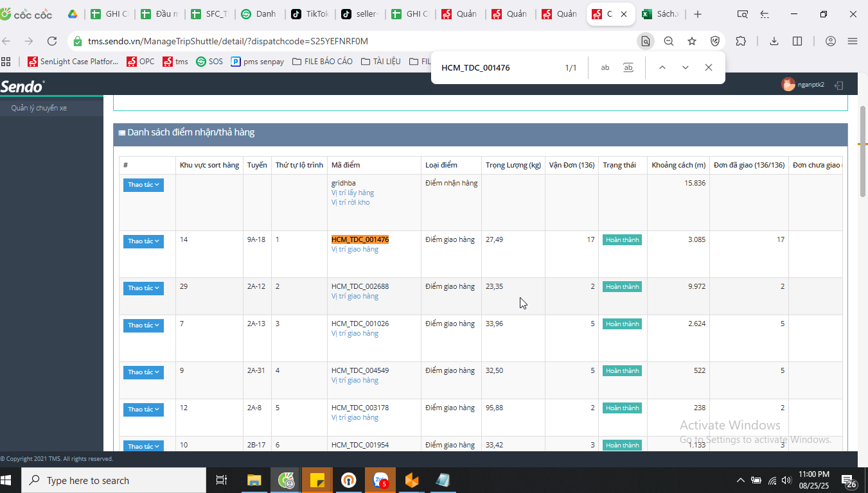Open the SenLight Case Platform bookmark
Screen dimensions: 868x493
(73, 62)
